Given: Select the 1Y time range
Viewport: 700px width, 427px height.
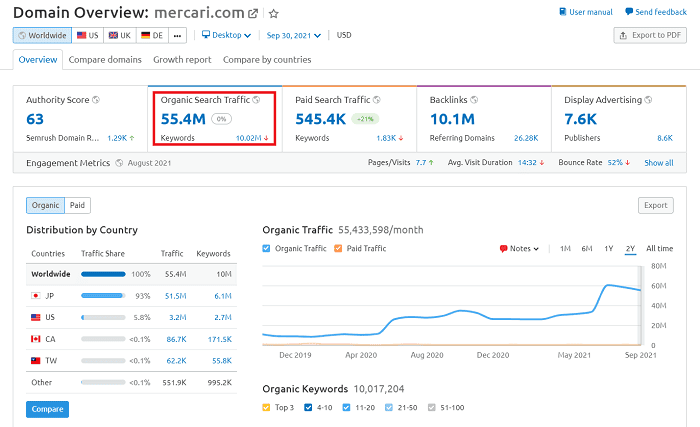Looking at the screenshot, I should 608,249.
